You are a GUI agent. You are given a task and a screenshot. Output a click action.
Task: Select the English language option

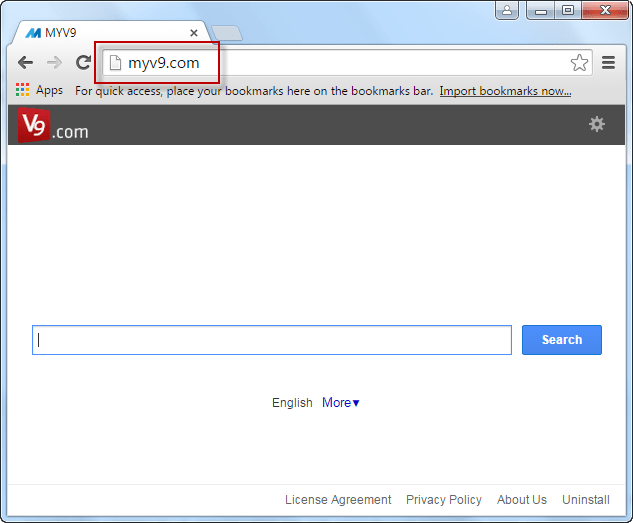pyautogui.click(x=292, y=402)
